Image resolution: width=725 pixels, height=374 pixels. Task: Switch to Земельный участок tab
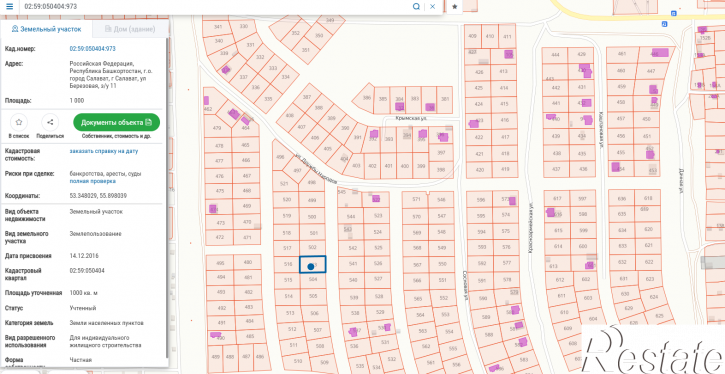tap(46, 29)
